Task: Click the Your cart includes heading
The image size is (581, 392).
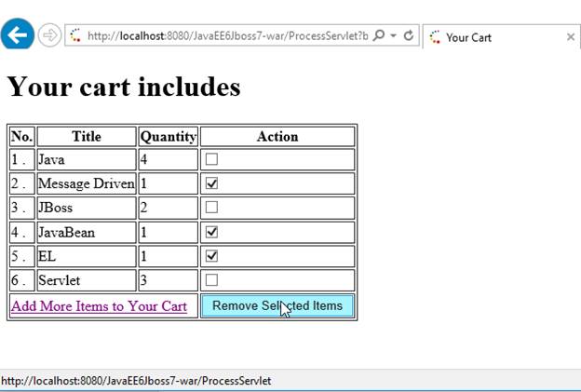Action: pos(124,87)
